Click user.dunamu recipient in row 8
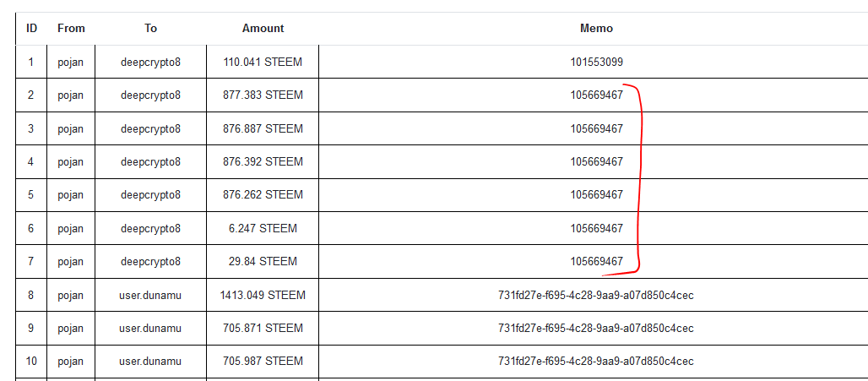Image resolution: width=868 pixels, height=381 pixels. point(150,295)
